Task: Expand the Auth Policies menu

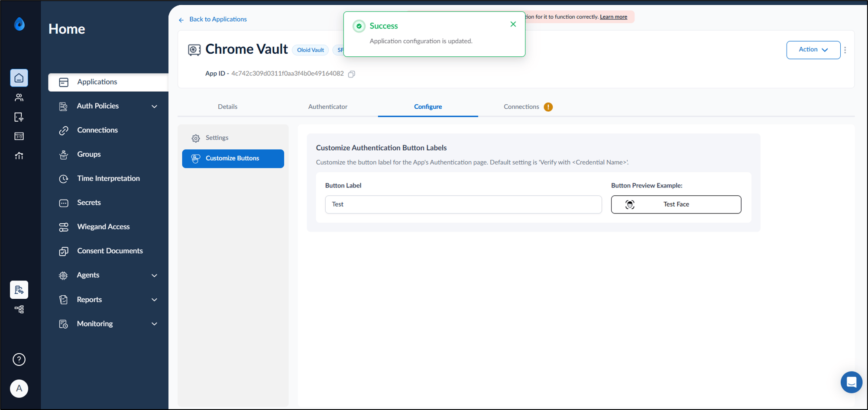Action: point(108,106)
